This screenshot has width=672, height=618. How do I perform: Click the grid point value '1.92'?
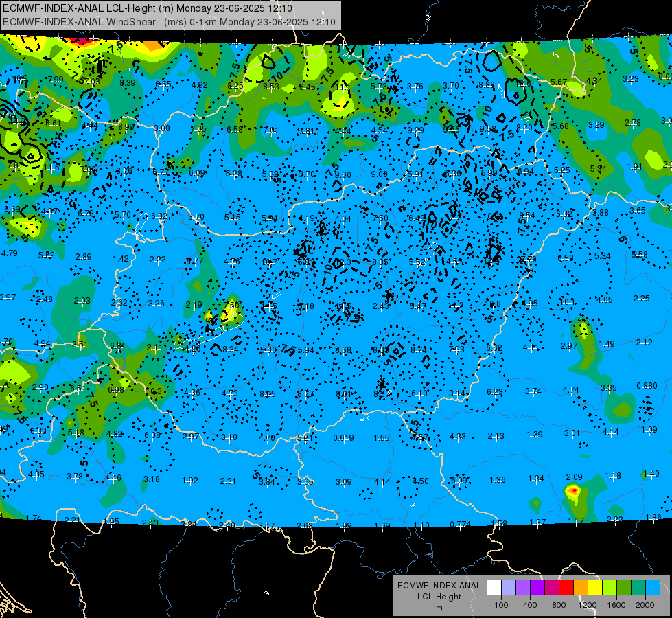pos(190,481)
